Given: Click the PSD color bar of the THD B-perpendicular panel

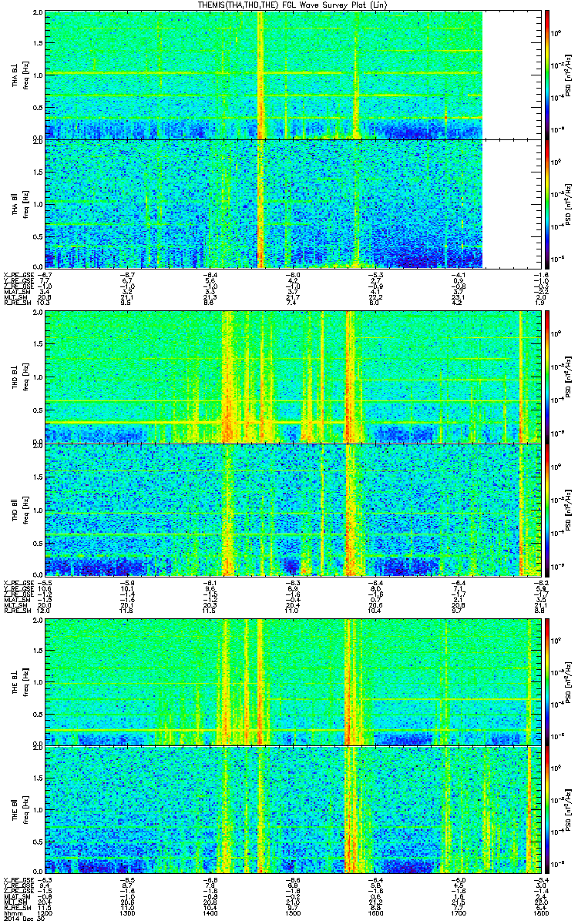Looking at the screenshot, I should 547,377.
